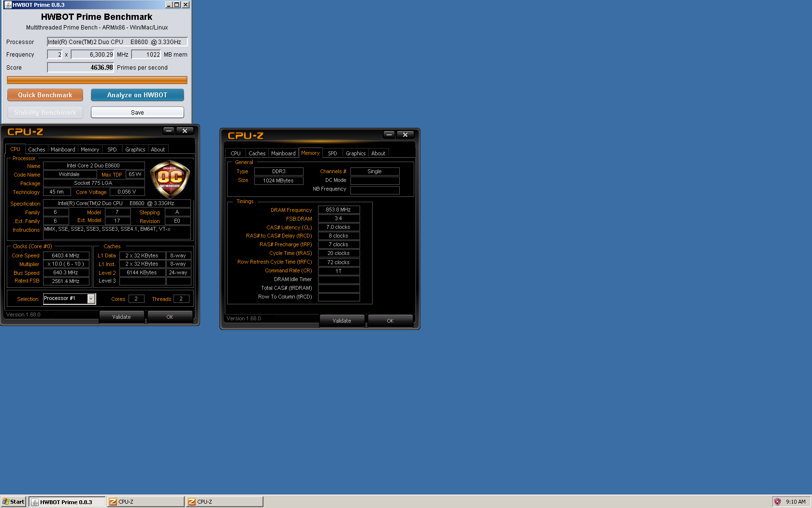This screenshot has height=508, width=812.
Task: Select CPU tab in right CPU-Z window
Action: (x=235, y=153)
